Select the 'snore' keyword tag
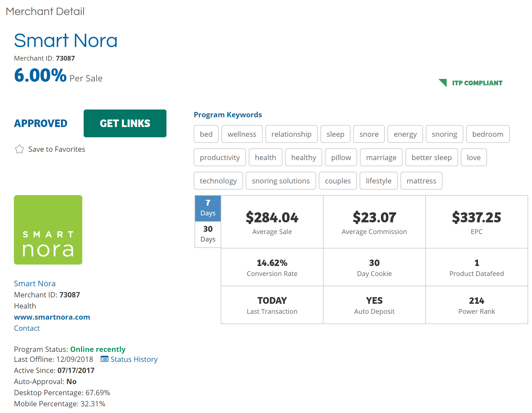Viewport: 532px width, 413px height. [x=369, y=134]
